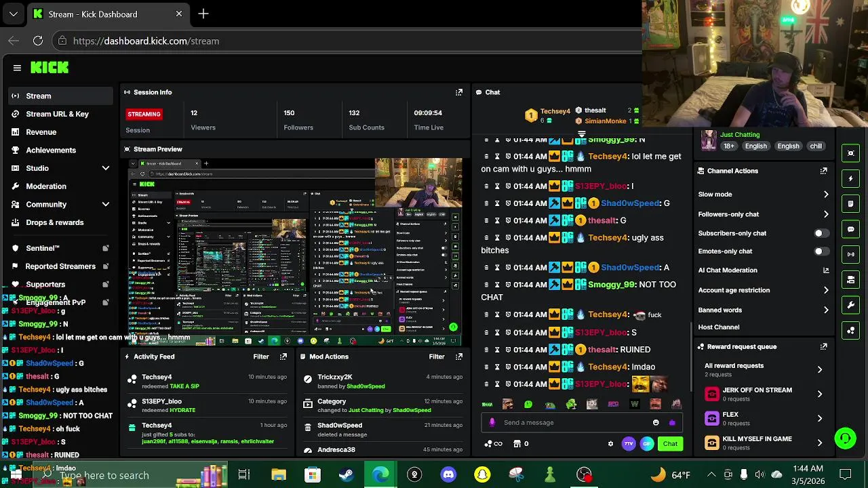868x488 pixels.
Task: Toggle Emotes-only chat switch
Action: [821, 251]
